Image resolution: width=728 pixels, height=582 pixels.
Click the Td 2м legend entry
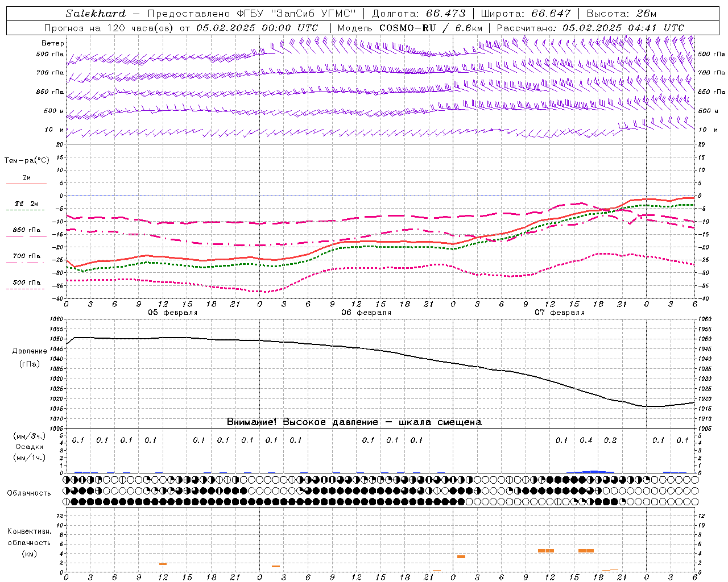pos(26,203)
